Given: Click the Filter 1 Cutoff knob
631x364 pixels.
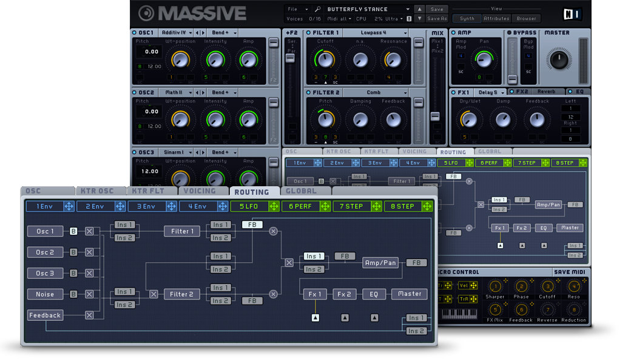Looking at the screenshot, I should (x=325, y=60).
